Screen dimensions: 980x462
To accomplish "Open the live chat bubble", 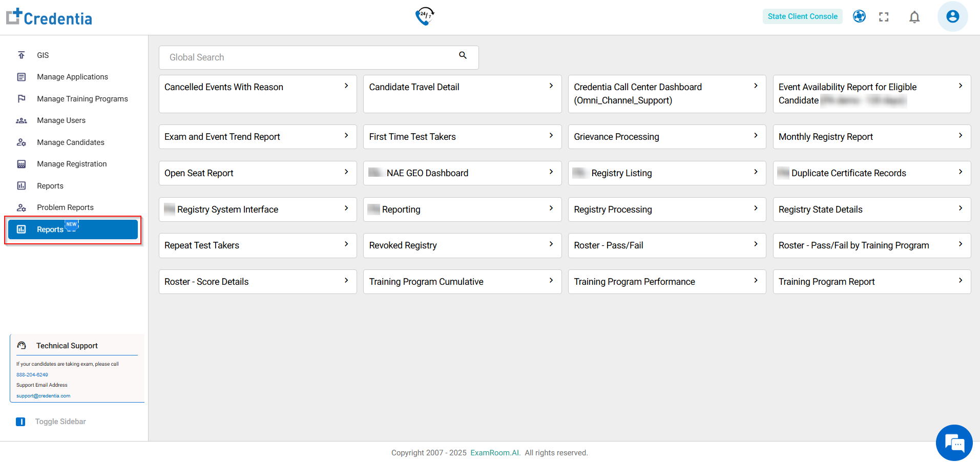I will click(954, 443).
